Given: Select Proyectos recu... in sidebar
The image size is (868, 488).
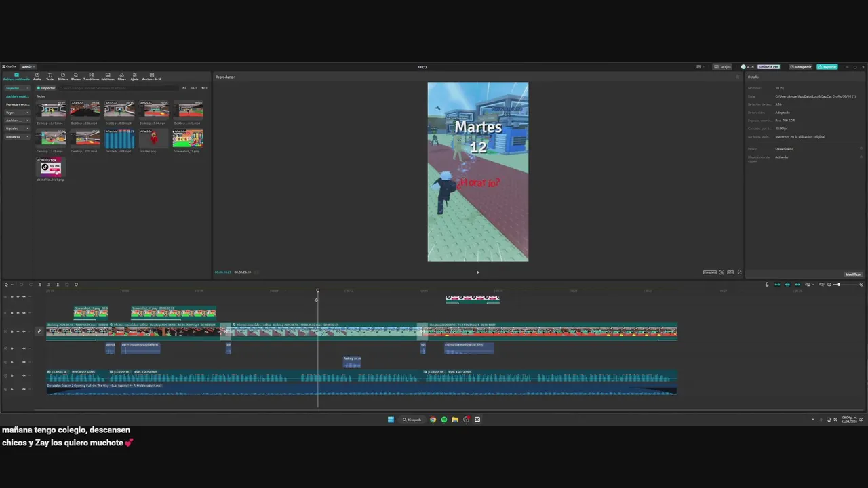Looking at the screenshot, I should [18, 104].
